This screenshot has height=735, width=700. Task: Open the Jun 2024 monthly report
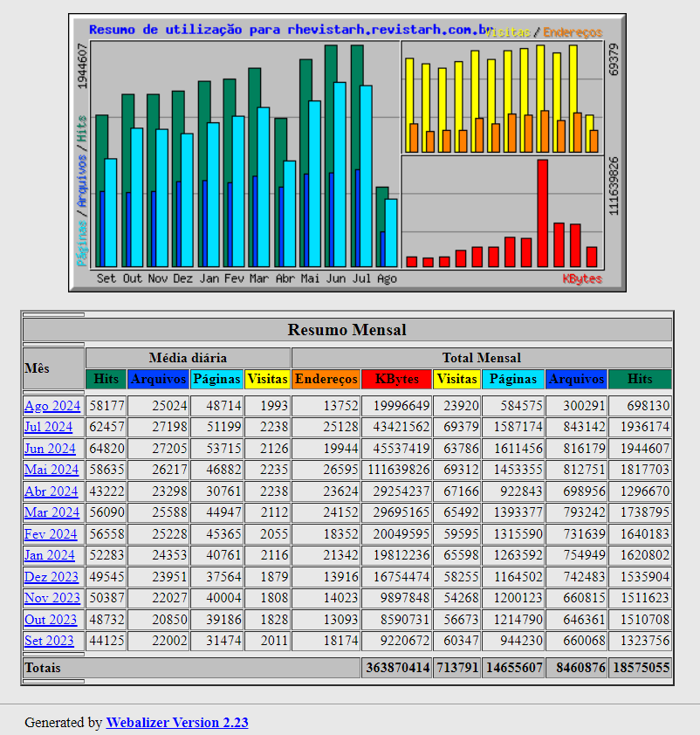click(x=50, y=449)
